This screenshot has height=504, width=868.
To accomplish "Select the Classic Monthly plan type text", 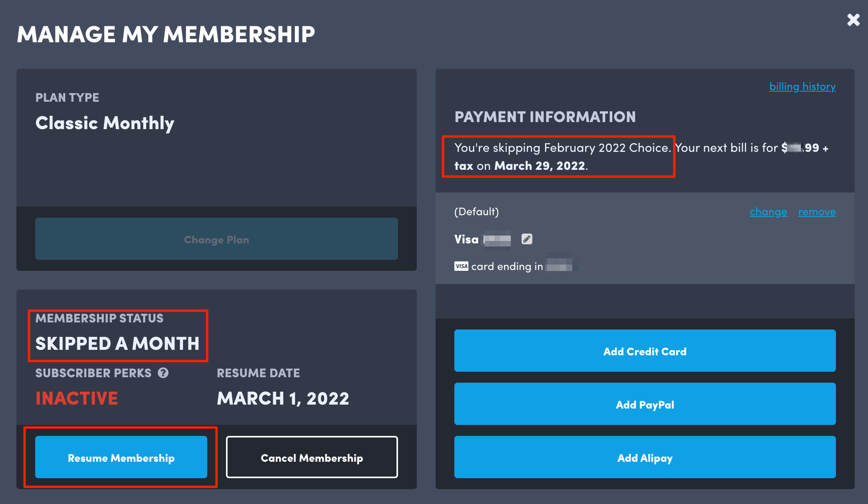I will click(105, 123).
